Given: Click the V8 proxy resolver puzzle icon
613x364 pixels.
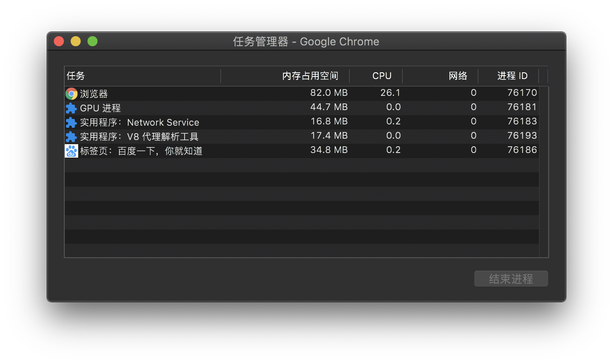Looking at the screenshot, I should [71, 137].
